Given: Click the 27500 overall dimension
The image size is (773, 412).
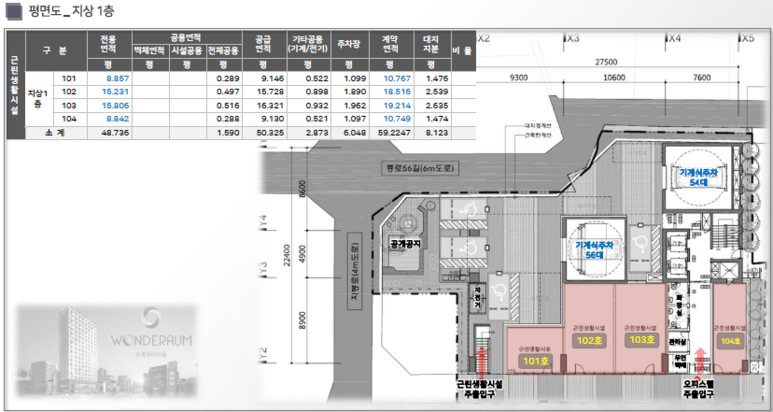Looking at the screenshot, I should tap(605, 63).
